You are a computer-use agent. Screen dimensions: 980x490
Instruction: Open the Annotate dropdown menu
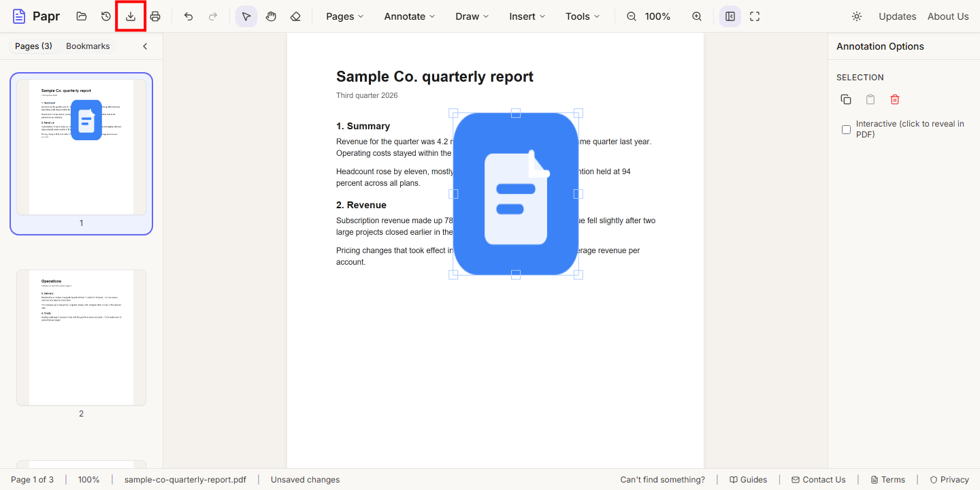[x=410, y=16]
